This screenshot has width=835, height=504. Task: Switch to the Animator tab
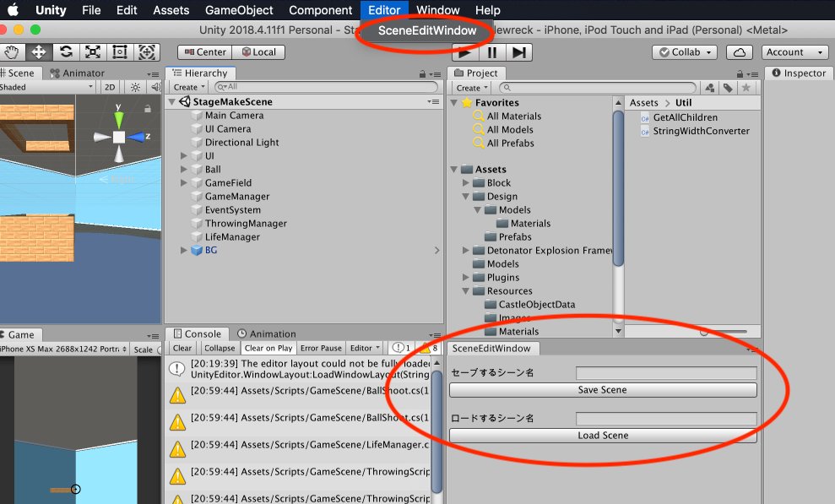pos(78,73)
